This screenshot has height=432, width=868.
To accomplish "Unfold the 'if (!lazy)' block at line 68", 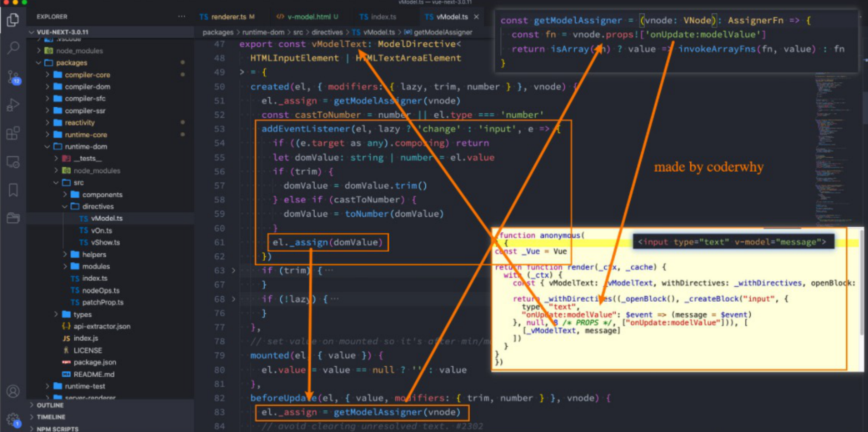I will click(x=233, y=299).
